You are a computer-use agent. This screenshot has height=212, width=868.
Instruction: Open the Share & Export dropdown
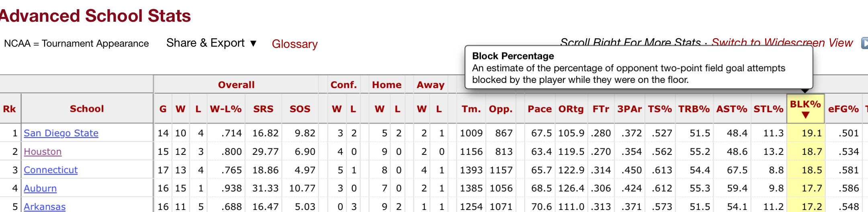[211, 43]
